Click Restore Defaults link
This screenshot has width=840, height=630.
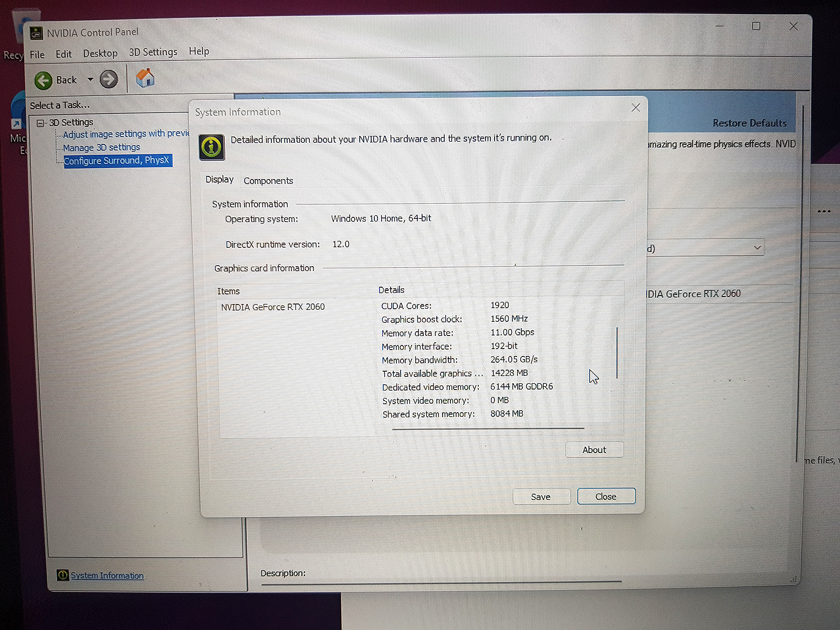tap(750, 123)
